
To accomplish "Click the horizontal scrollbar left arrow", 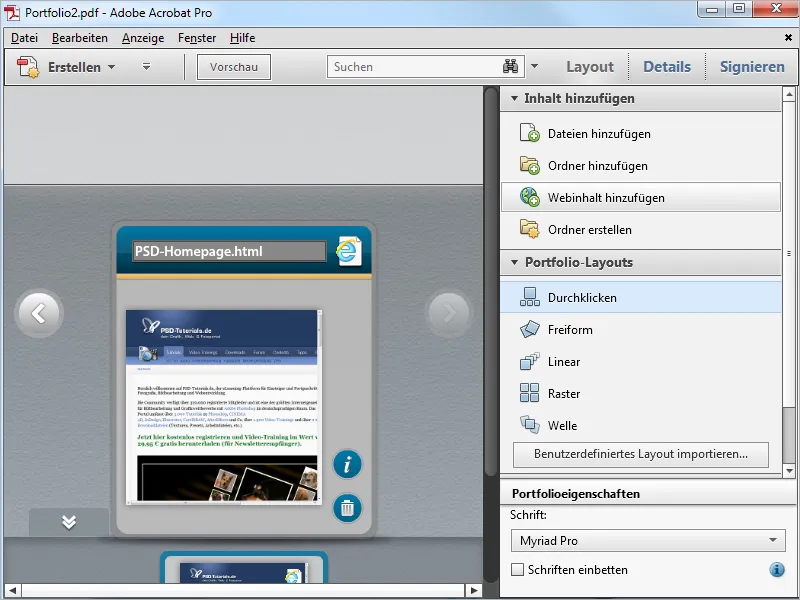I will (13, 590).
